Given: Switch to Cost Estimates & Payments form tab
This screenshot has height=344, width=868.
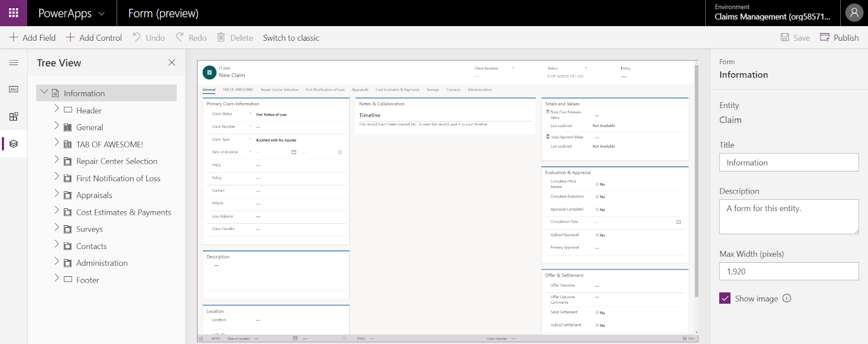Looking at the screenshot, I should [398, 90].
